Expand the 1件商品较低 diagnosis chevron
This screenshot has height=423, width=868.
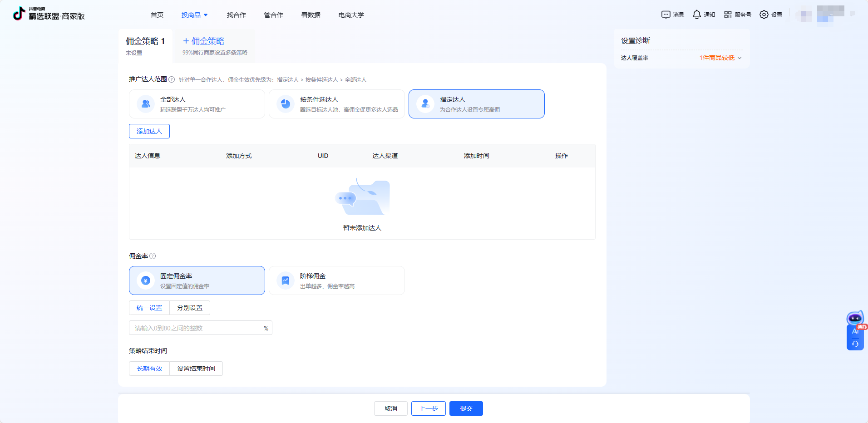(740, 58)
